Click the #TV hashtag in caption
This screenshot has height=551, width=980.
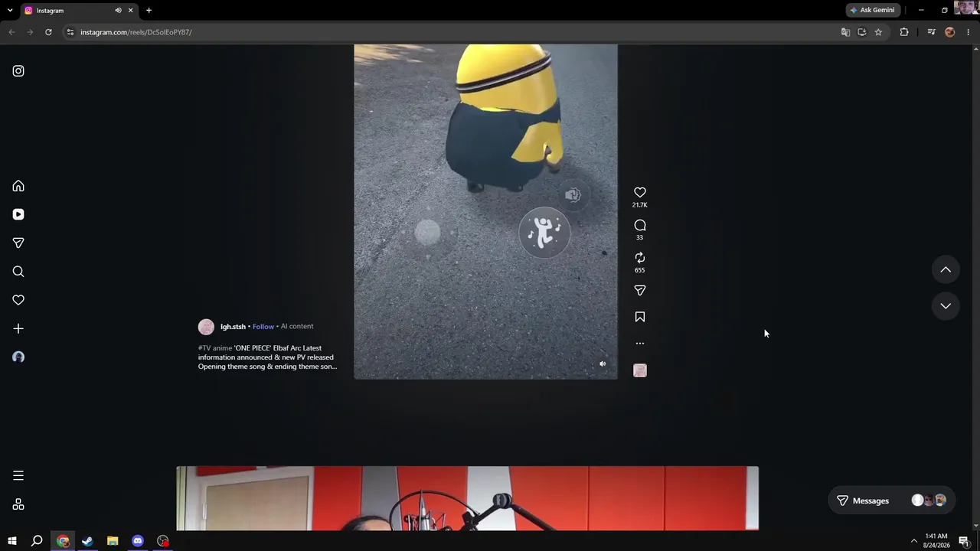click(204, 348)
